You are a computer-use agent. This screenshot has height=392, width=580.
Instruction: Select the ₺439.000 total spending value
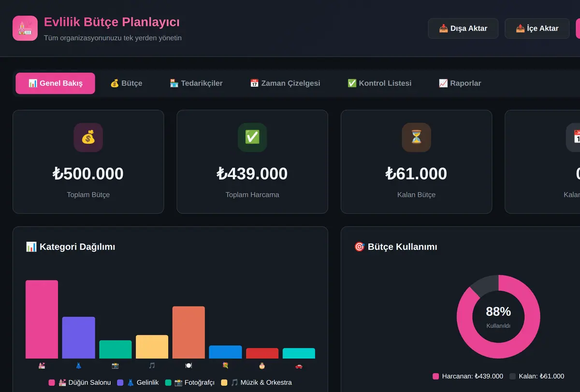click(252, 174)
